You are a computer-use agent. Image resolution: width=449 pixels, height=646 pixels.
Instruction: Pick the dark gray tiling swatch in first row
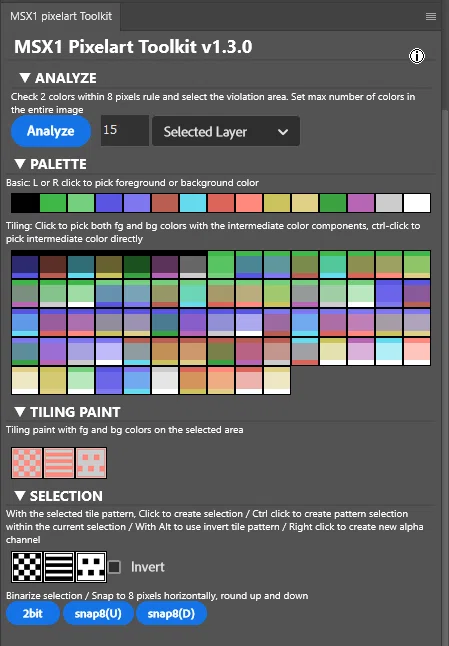(x=193, y=265)
